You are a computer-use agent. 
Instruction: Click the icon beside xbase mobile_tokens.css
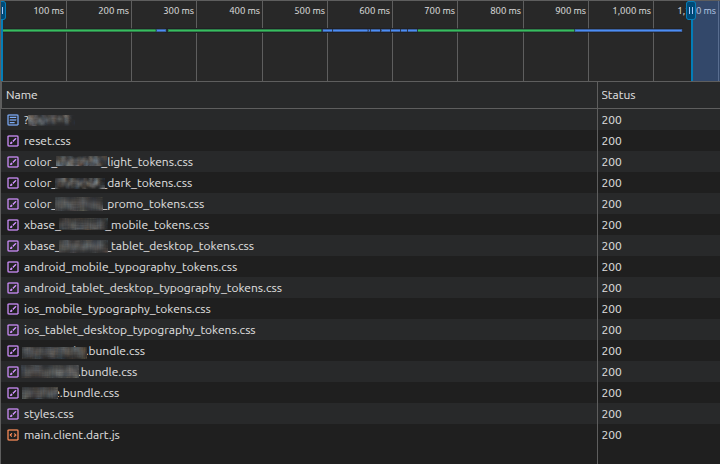[13, 225]
